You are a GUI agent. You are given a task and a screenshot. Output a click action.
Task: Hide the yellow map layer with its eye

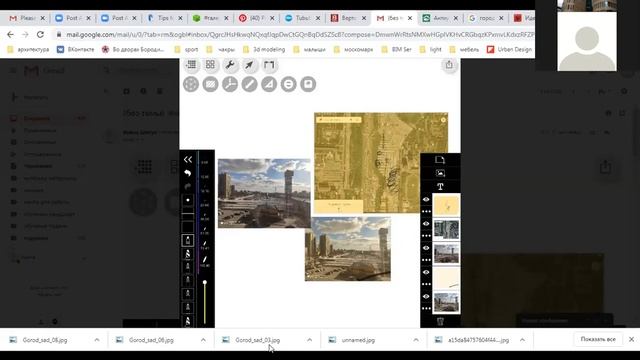tap(426, 200)
